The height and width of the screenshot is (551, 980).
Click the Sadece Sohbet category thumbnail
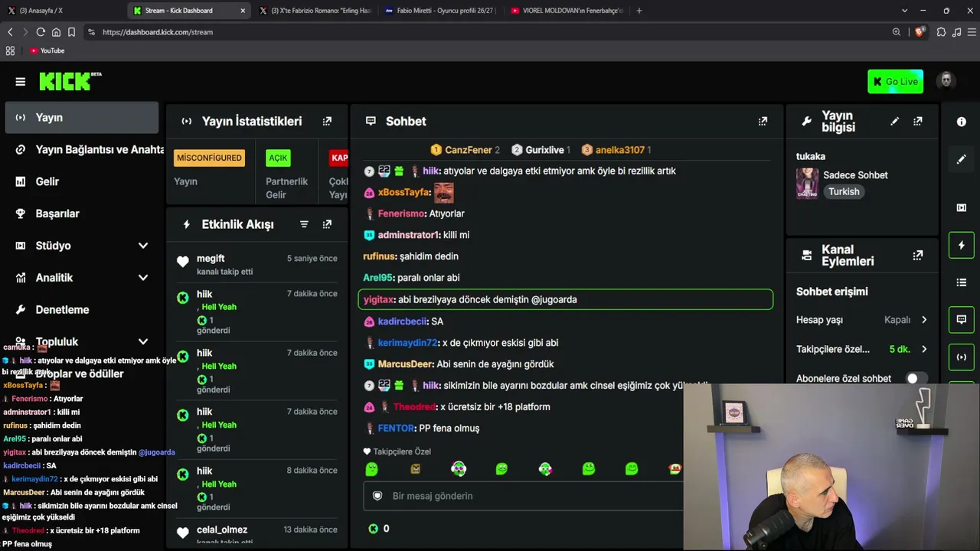tap(807, 184)
